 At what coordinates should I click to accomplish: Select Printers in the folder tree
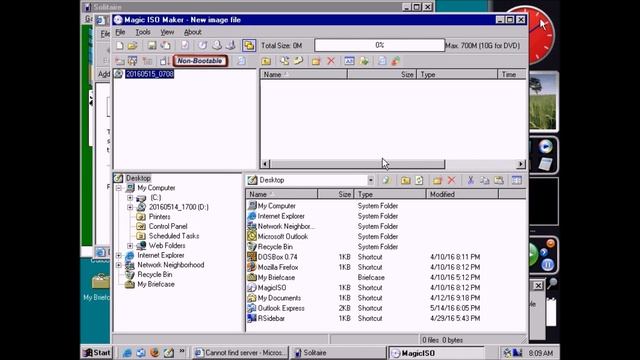coord(159,217)
